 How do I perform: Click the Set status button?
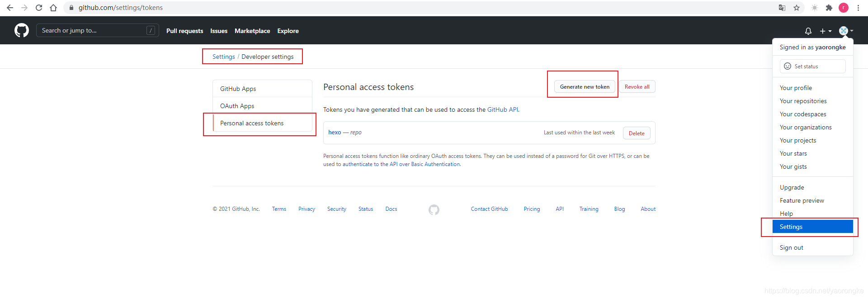pos(812,66)
